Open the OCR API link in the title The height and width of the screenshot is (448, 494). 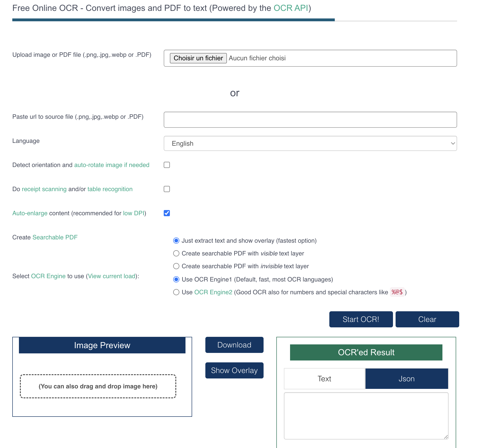pyautogui.click(x=291, y=8)
